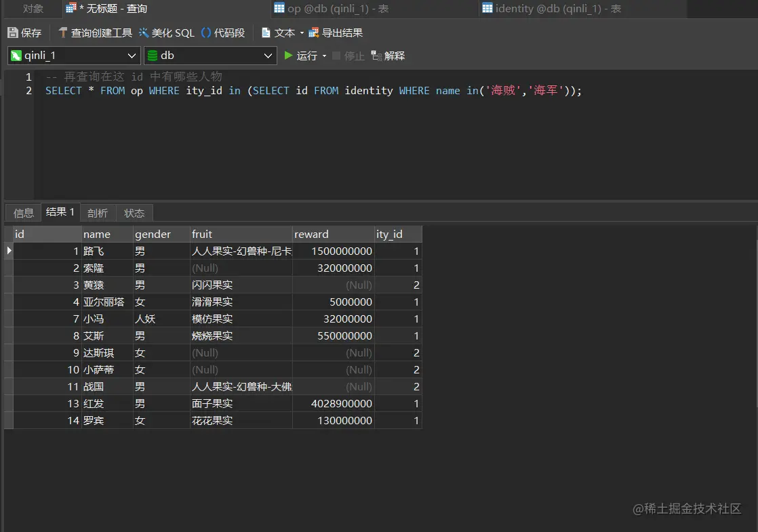Click the fruit cell 烧烧果实
This screenshot has width=758, height=532.
pos(241,336)
